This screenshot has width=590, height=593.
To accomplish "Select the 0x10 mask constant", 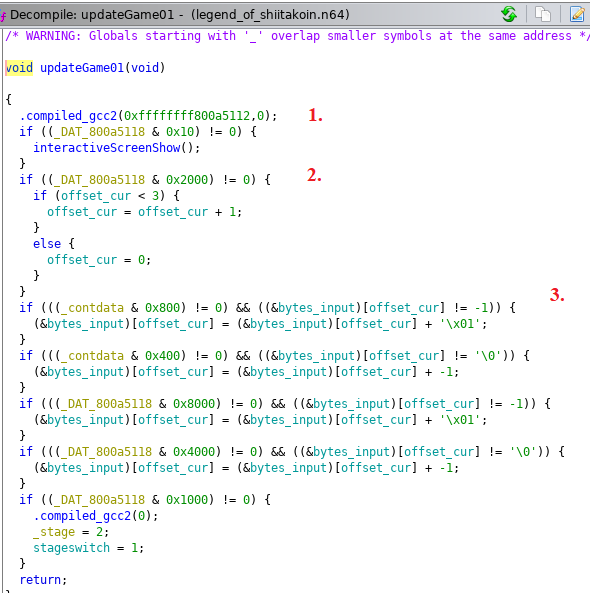I will [x=180, y=132].
